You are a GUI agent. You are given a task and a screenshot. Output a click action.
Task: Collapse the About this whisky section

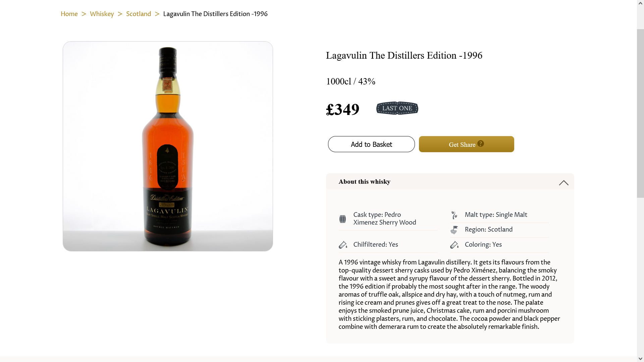click(x=563, y=183)
